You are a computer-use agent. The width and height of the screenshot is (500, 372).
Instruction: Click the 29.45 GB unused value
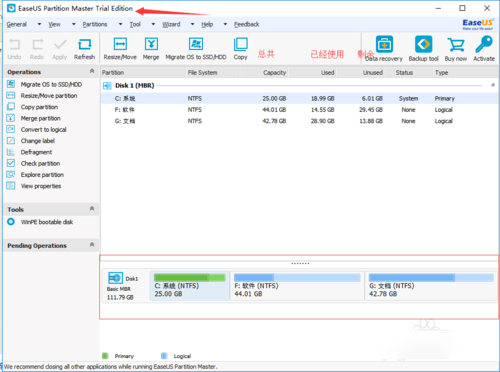coord(371,110)
